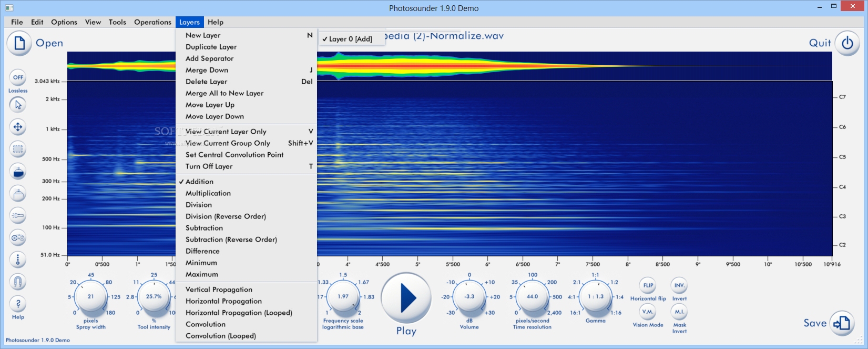Viewport: 868px width, 349px height.
Task: Click the Frequency scale logarithmic base knob
Action: (343, 297)
